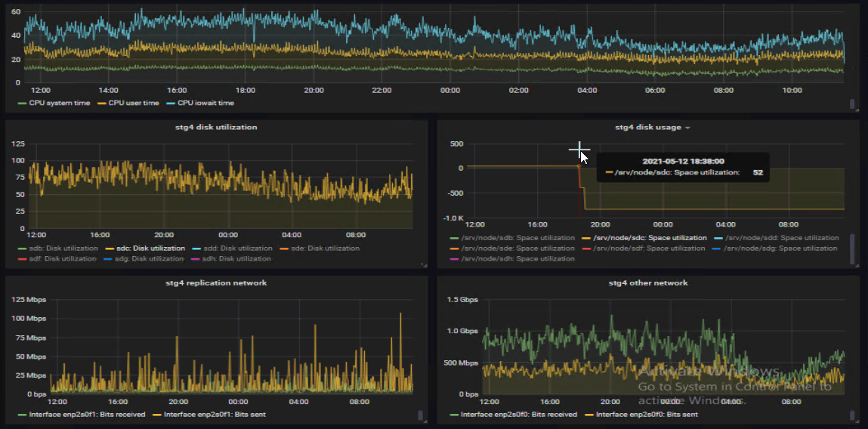Click the sdb: Disk utilization legend color line
The width and height of the screenshot is (868, 429).
(x=22, y=248)
